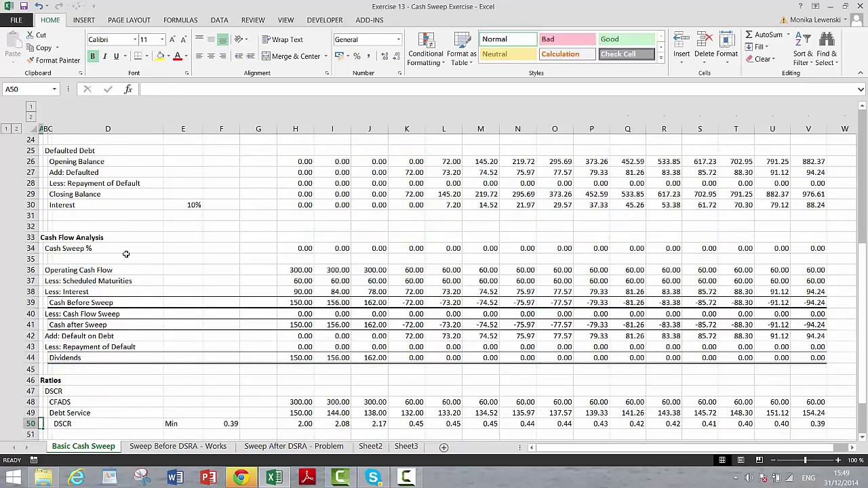The image size is (868, 488).
Task: Add a new sheet with plus button
Action: 443,447
